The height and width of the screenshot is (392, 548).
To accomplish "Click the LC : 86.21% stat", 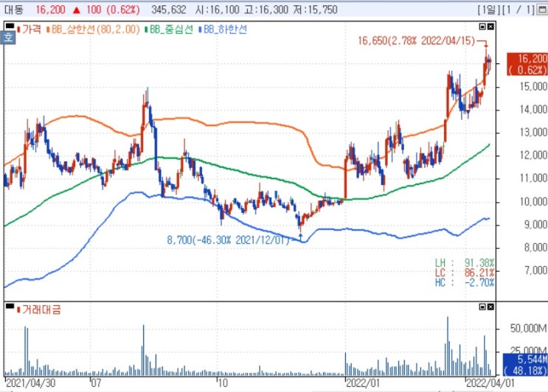I will click(x=465, y=273).
